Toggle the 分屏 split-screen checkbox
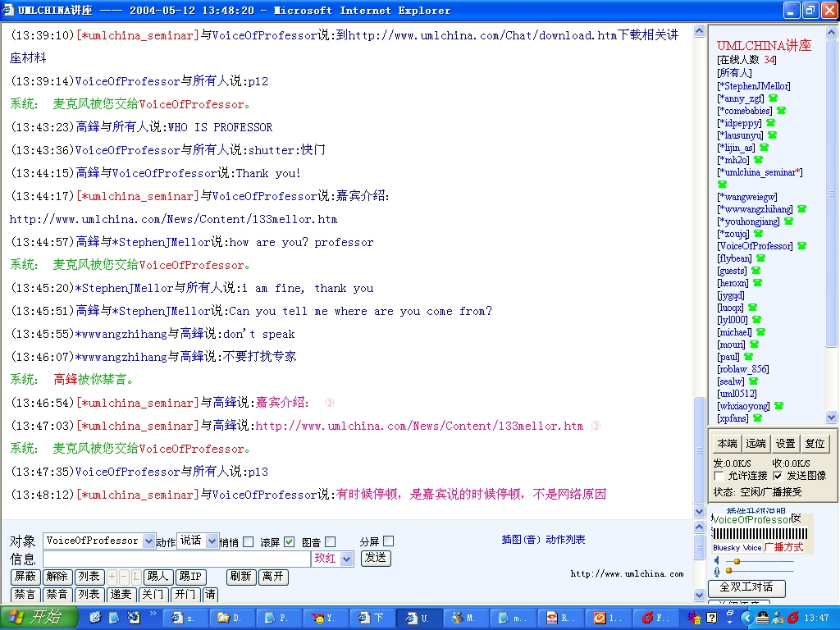This screenshot has height=630, width=840. click(389, 541)
